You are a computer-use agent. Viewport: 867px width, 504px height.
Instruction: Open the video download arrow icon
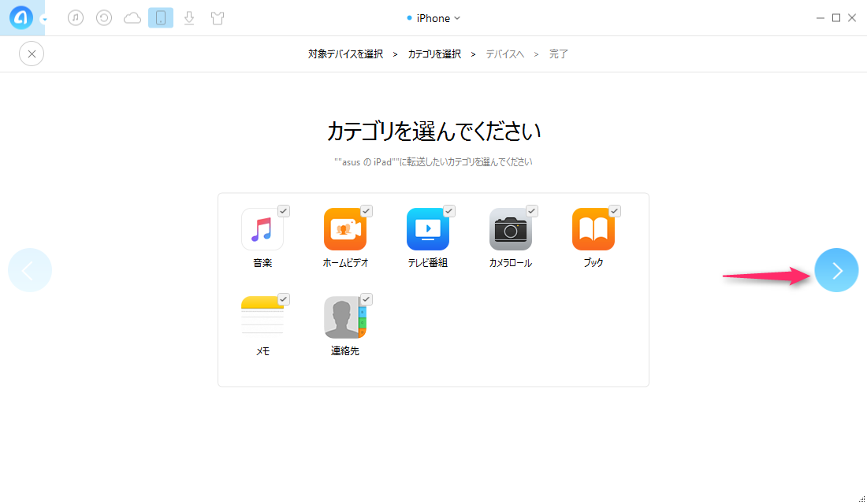point(189,18)
